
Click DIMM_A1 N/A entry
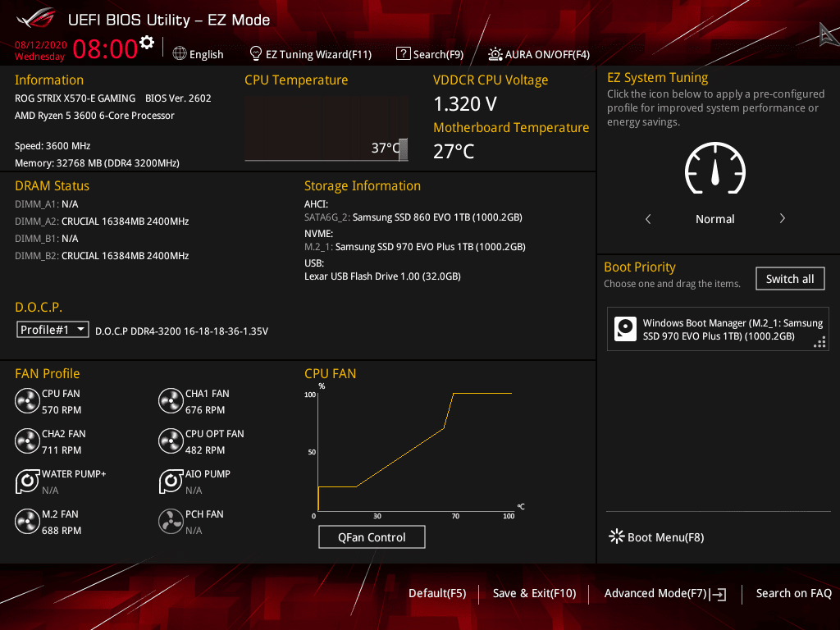(47, 204)
